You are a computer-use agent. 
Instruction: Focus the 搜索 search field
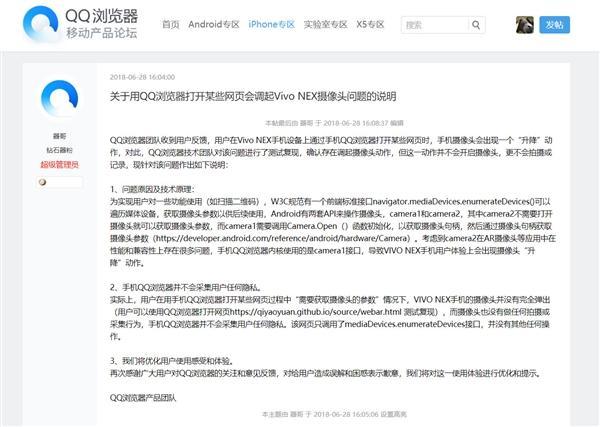(x=434, y=25)
